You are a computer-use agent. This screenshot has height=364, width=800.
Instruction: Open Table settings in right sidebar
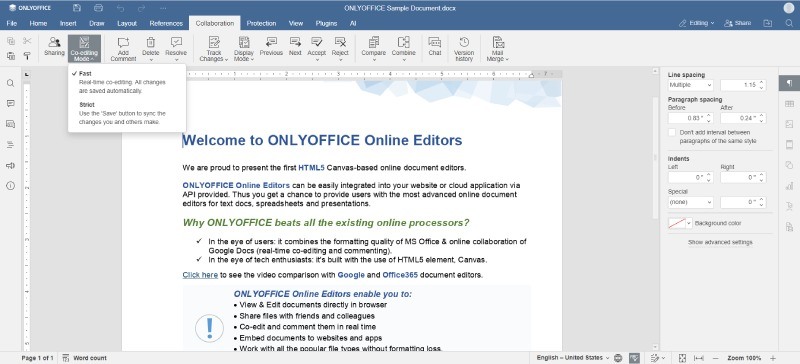coord(789,104)
